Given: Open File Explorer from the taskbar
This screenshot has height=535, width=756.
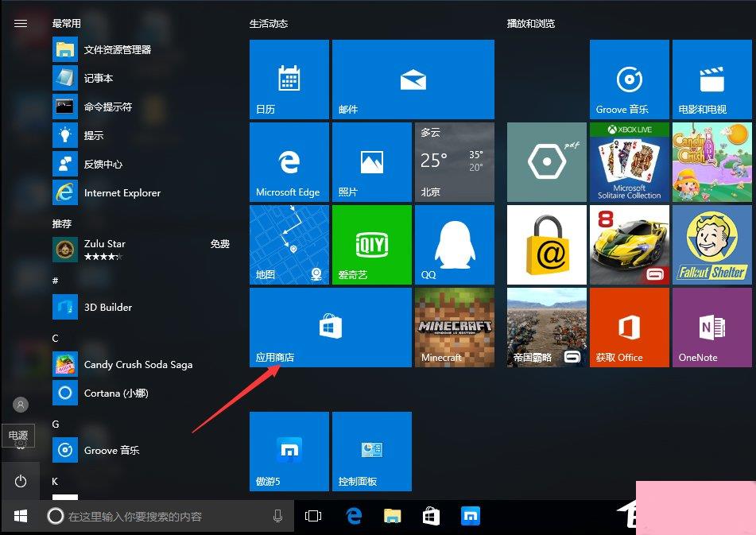Looking at the screenshot, I should pyautogui.click(x=393, y=516).
